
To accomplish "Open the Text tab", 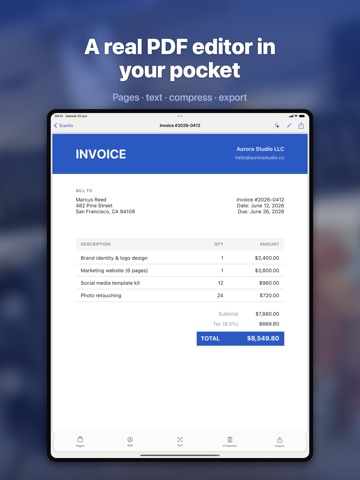I will pos(180,441).
